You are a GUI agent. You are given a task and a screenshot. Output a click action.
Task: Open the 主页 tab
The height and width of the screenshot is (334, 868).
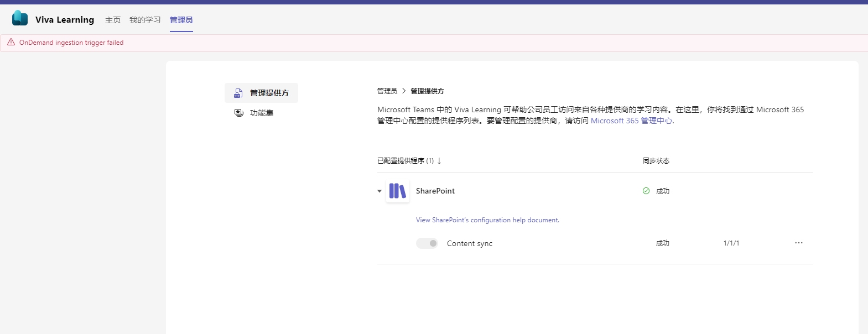point(113,20)
